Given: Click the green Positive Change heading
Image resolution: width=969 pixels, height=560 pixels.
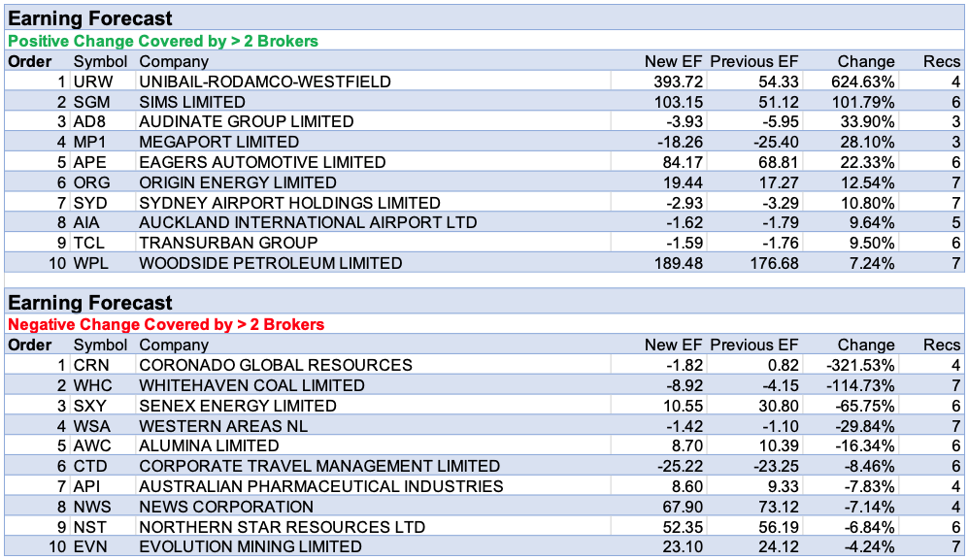Looking at the screenshot, I should point(163,41).
